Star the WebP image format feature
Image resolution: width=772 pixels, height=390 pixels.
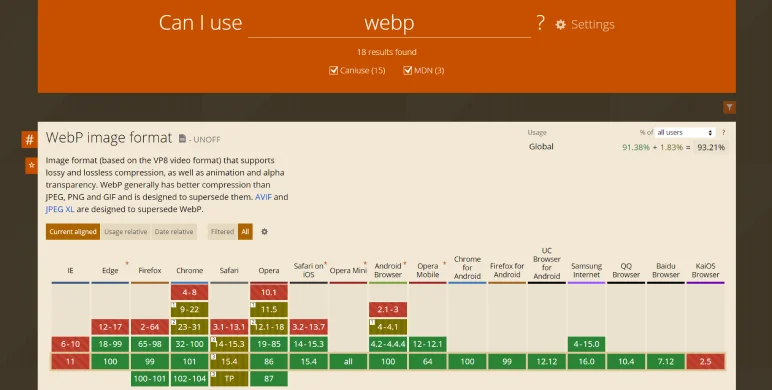point(32,165)
